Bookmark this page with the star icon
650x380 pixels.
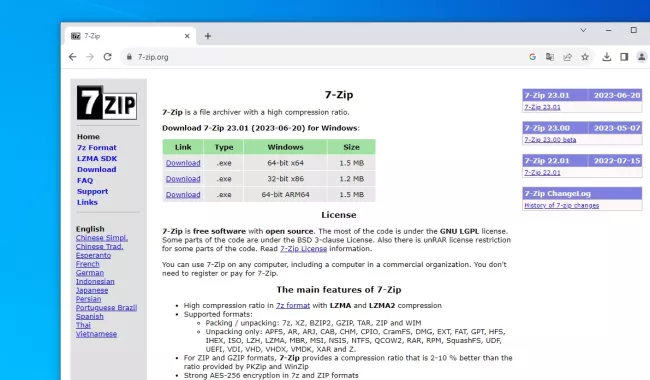pos(585,57)
